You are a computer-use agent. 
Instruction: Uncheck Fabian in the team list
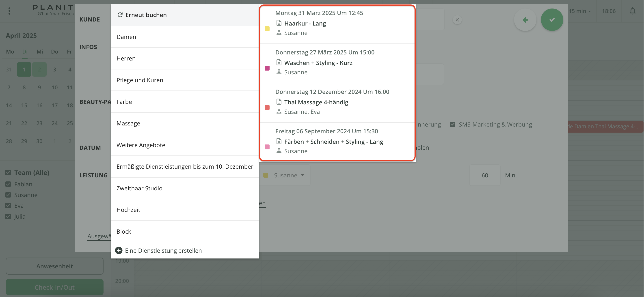coord(8,184)
